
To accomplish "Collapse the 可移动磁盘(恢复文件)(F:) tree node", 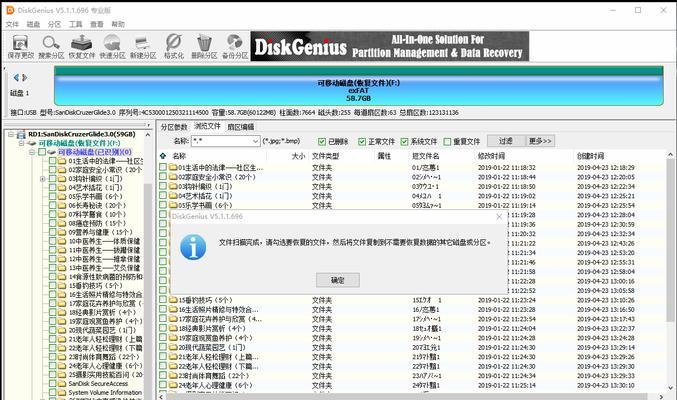I will 22,143.
